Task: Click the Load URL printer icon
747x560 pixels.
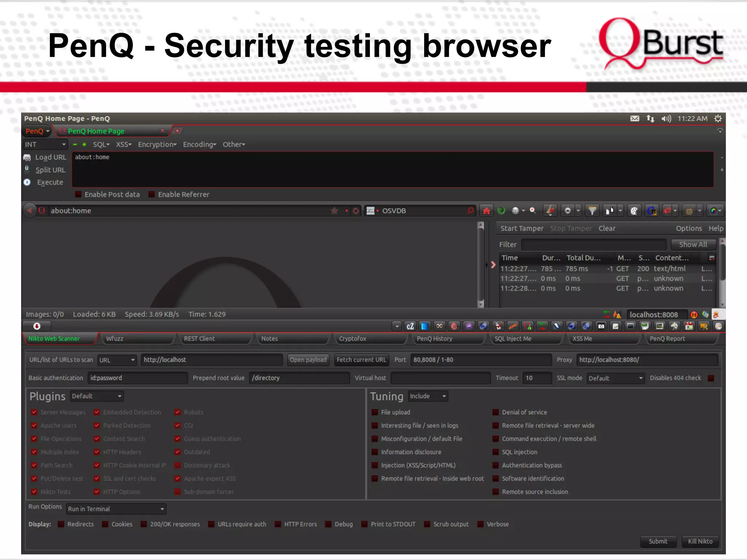Action: click(27, 157)
